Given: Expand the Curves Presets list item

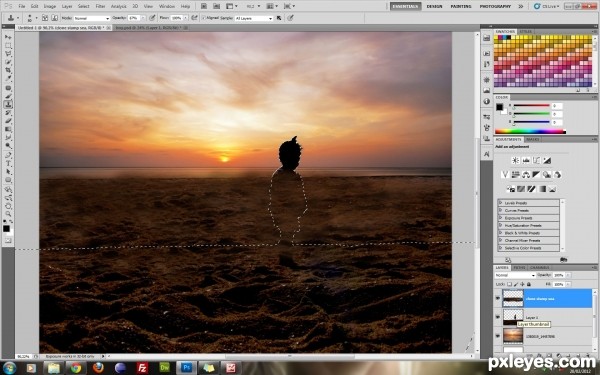Looking at the screenshot, I should 528,210.
